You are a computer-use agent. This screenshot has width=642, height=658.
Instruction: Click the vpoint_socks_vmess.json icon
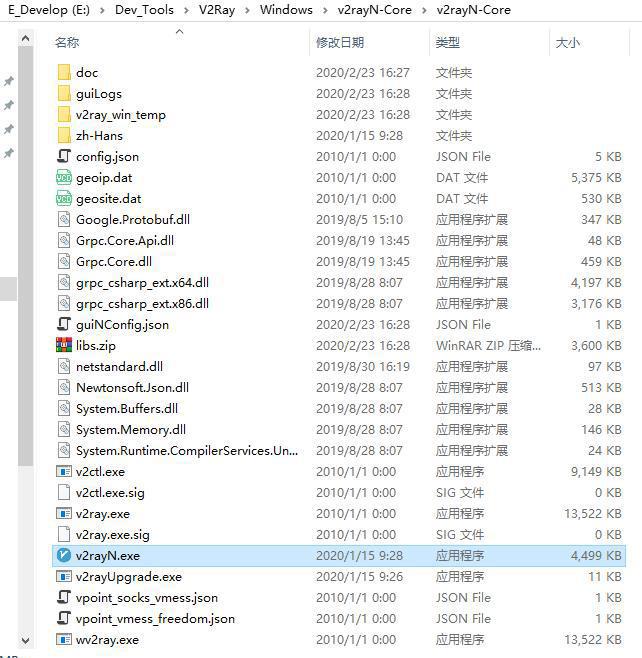(64, 597)
